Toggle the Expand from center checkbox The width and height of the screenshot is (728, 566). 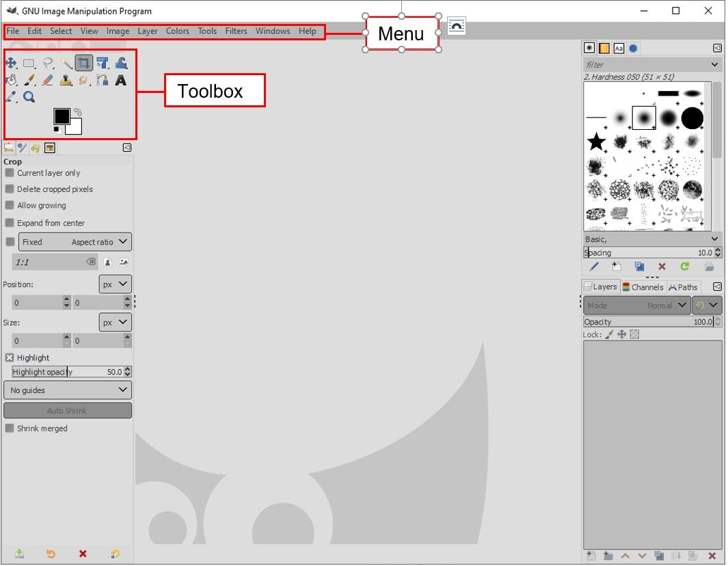pyautogui.click(x=10, y=223)
